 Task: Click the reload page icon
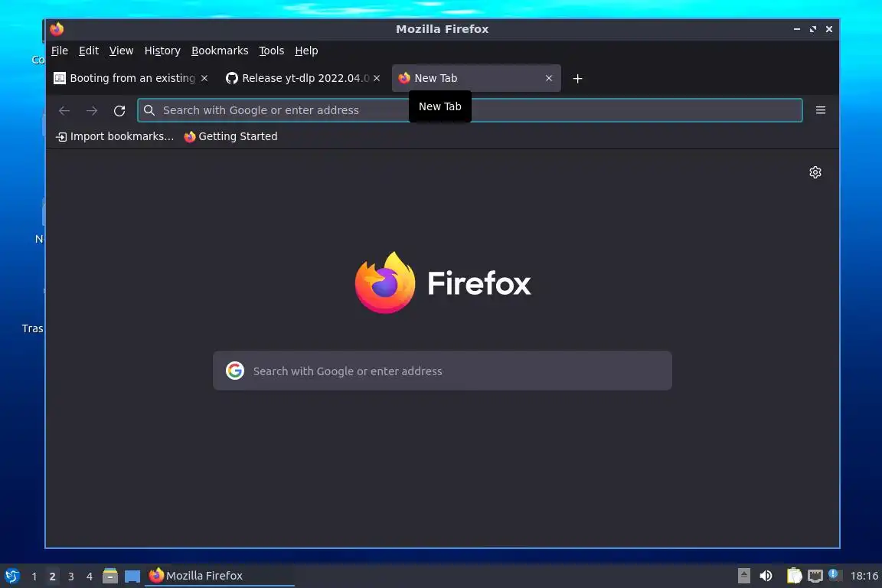[x=119, y=111]
